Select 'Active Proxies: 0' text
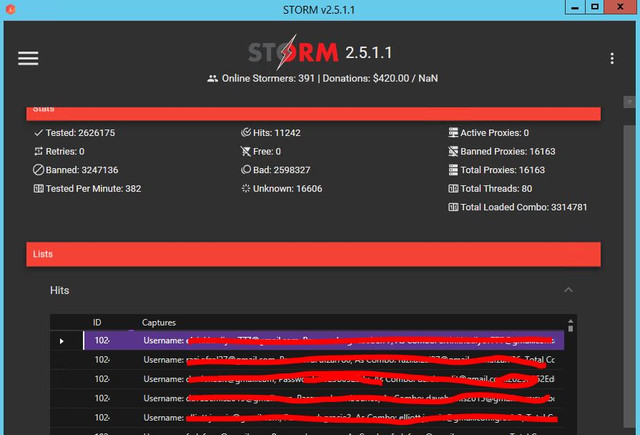This screenshot has height=435, width=640. (495, 133)
